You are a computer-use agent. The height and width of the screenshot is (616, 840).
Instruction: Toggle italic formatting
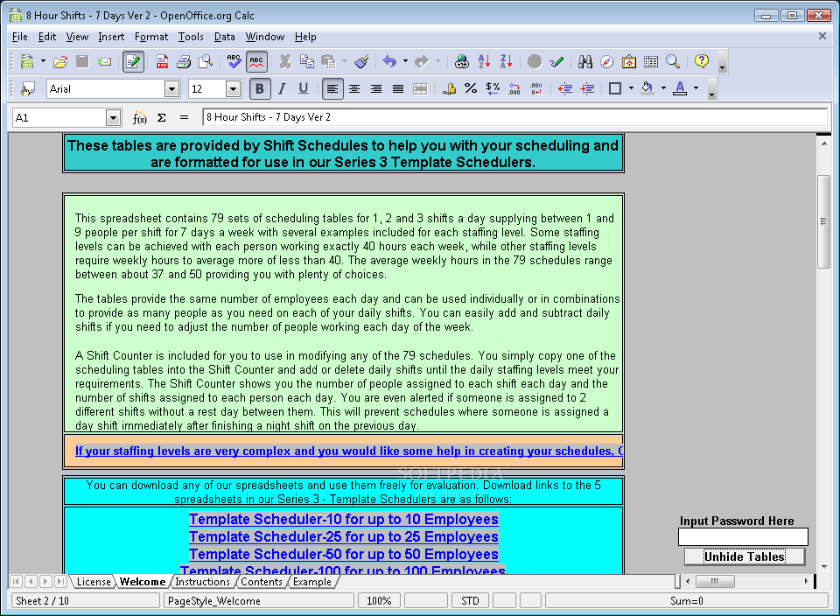282,89
